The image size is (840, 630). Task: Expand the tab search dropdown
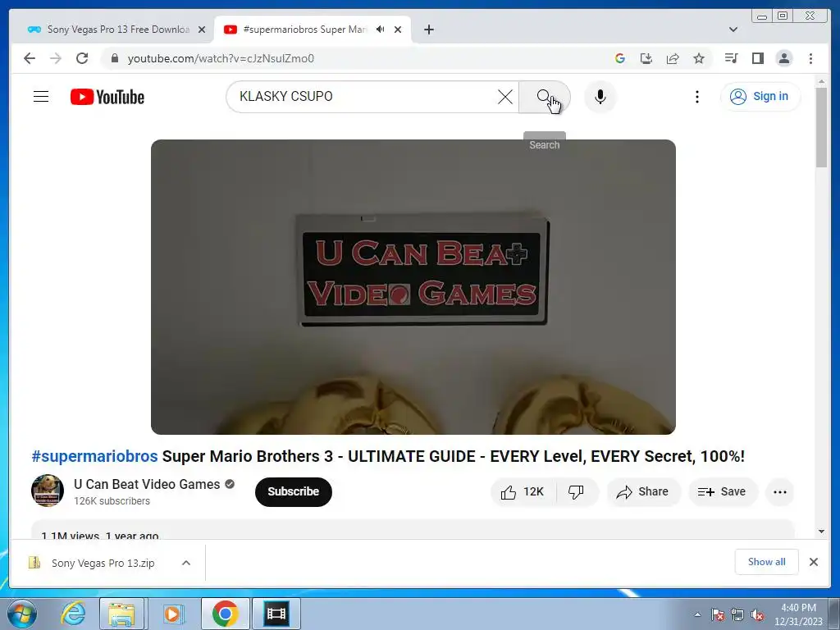pos(733,30)
